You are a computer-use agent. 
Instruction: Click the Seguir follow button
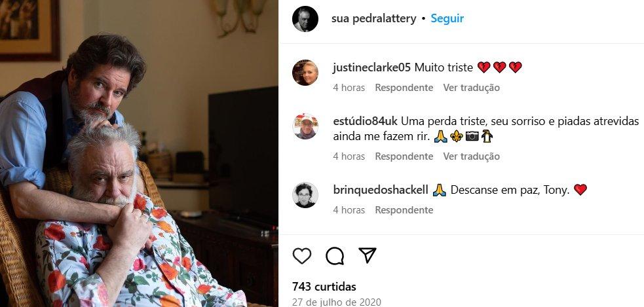click(447, 18)
